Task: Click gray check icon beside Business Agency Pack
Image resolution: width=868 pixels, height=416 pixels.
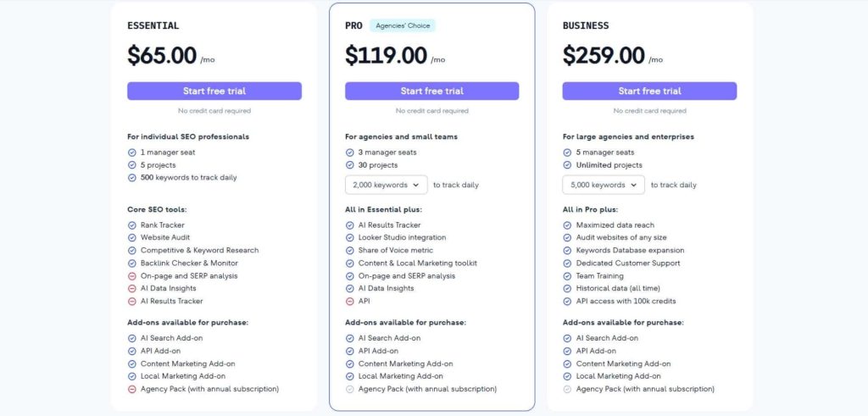Action: pyautogui.click(x=567, y=389)
